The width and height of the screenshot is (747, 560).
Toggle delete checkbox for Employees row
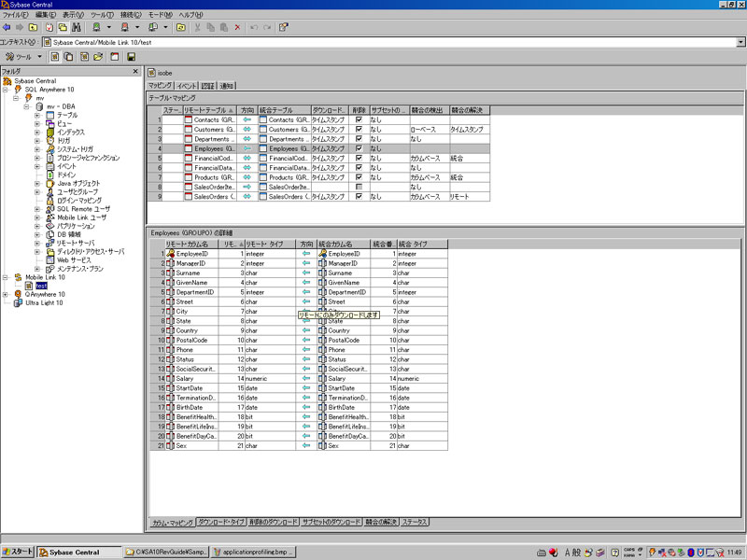[359, 148]
